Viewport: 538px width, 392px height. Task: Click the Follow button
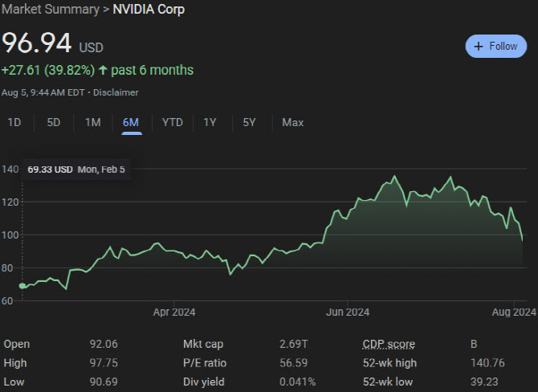pos(495,46)
